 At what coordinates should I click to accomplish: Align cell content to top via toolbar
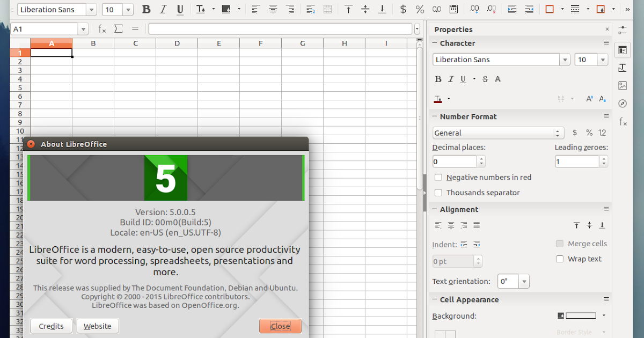click(348, 10)
